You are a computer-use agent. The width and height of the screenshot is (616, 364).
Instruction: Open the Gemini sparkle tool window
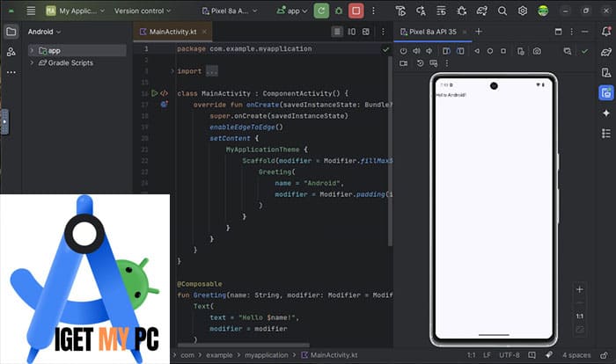click(605, 113)
